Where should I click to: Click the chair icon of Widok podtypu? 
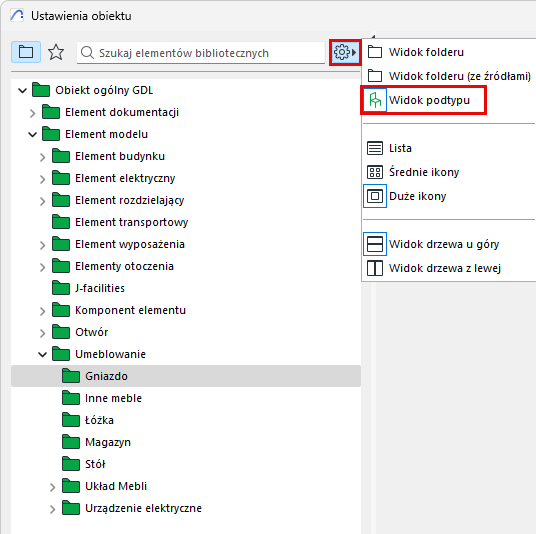375,100
